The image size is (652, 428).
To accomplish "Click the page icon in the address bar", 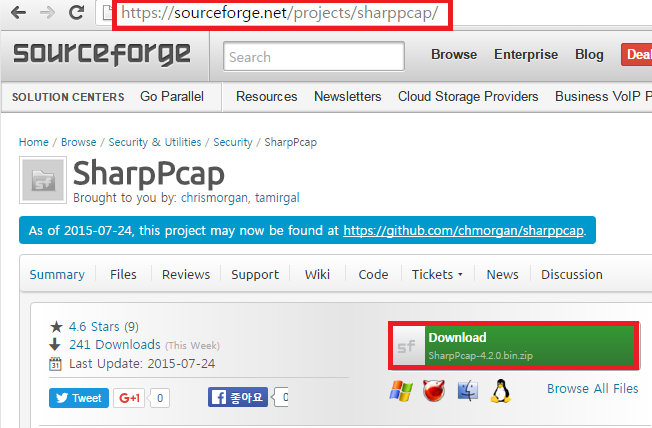I will coord(107,12).
